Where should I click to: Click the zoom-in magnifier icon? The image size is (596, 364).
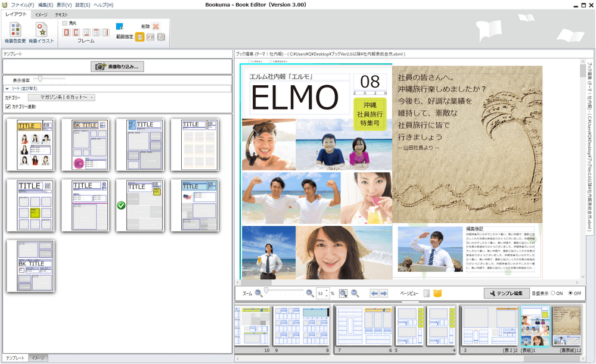click(x=309, y=293)
